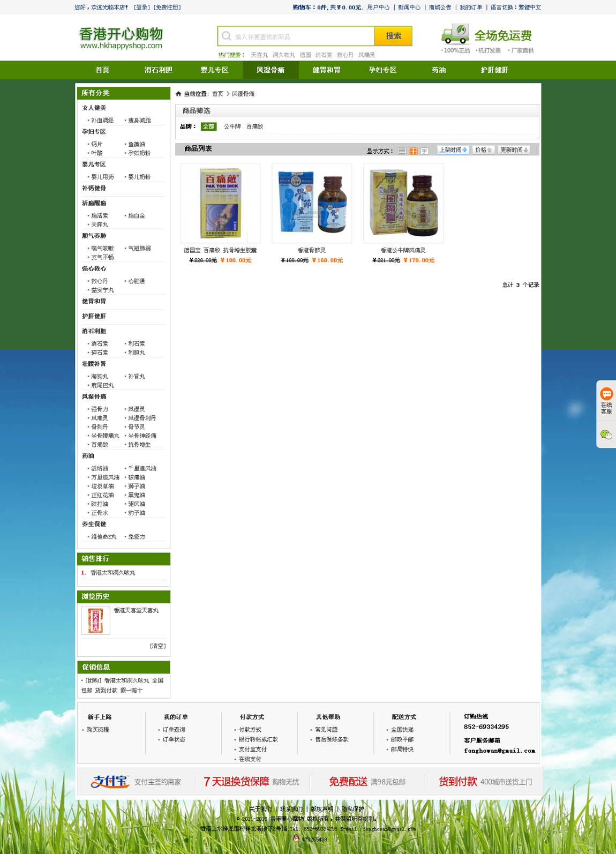Open 黑鬼油 category in sidebar
Screen dimensions: 616x854
pyautogui.click(x=137, y=496)
